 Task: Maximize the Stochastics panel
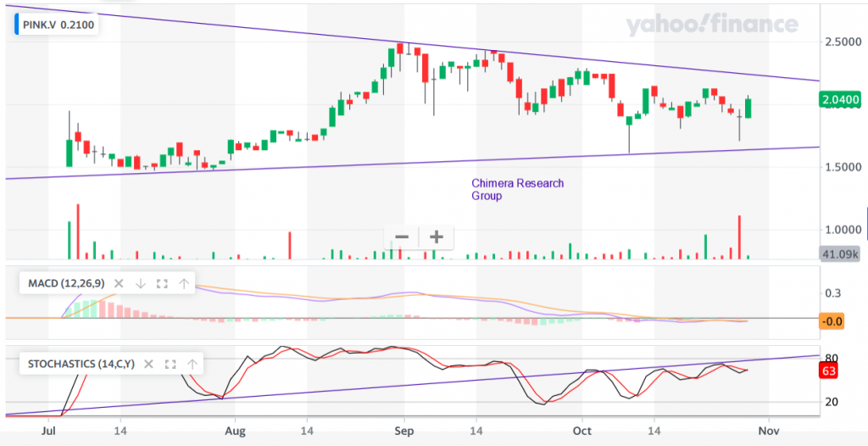coord(170,364)
